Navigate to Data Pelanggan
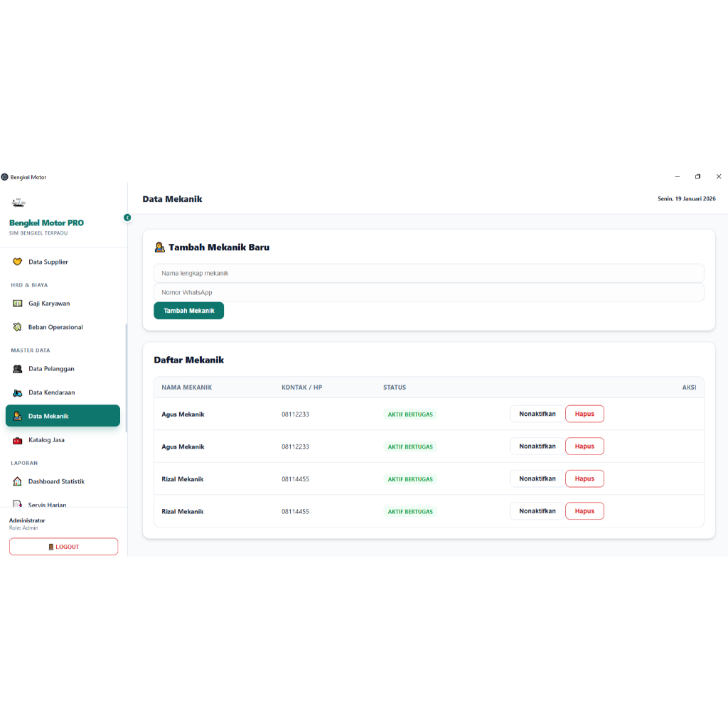Screen dimensions: 728x728 coord(63,369)
